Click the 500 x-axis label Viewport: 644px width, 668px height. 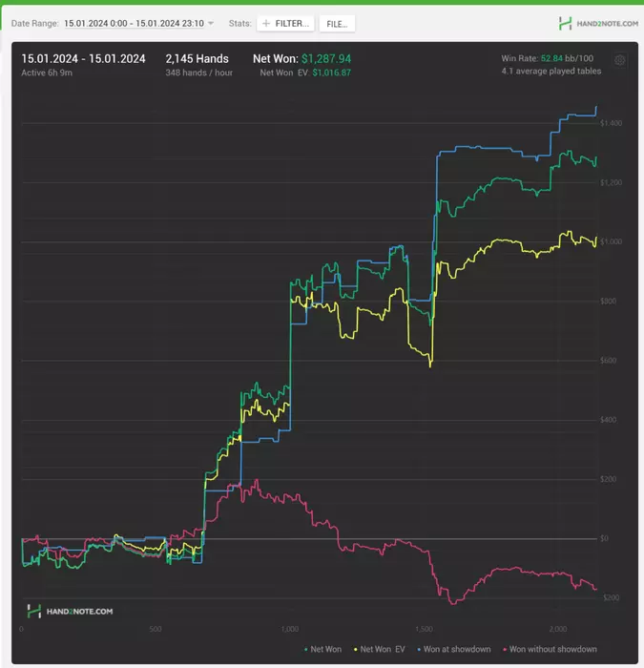coord(156,629)
